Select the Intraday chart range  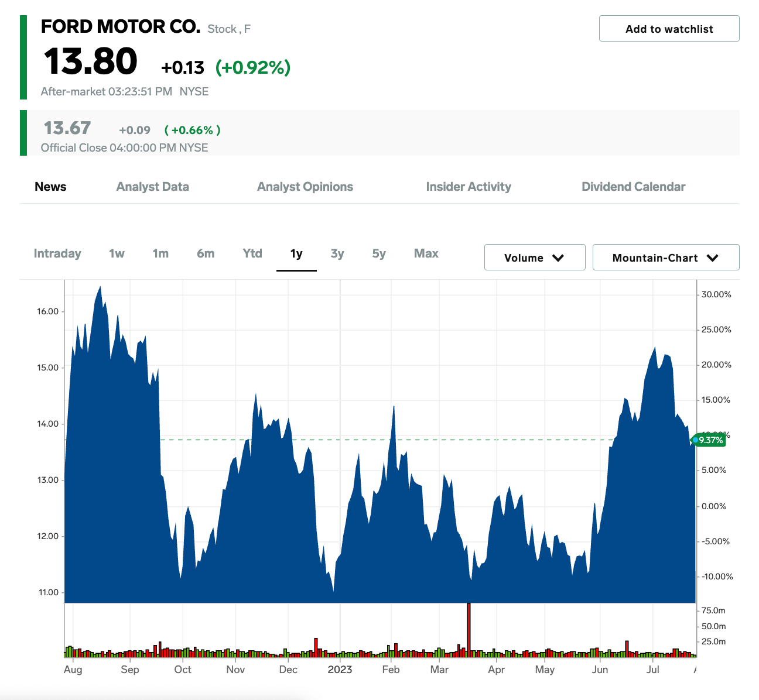pyautogui.click(x=57, y=253)
